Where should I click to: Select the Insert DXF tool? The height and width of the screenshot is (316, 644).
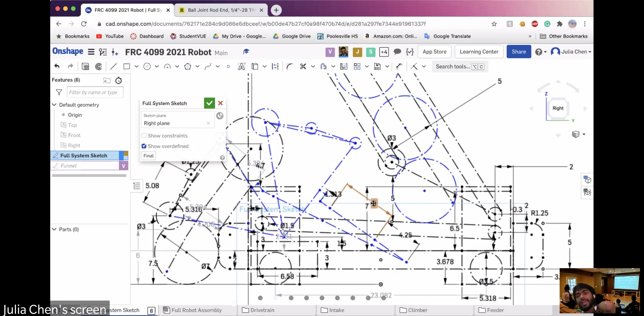tap(377, 66)
